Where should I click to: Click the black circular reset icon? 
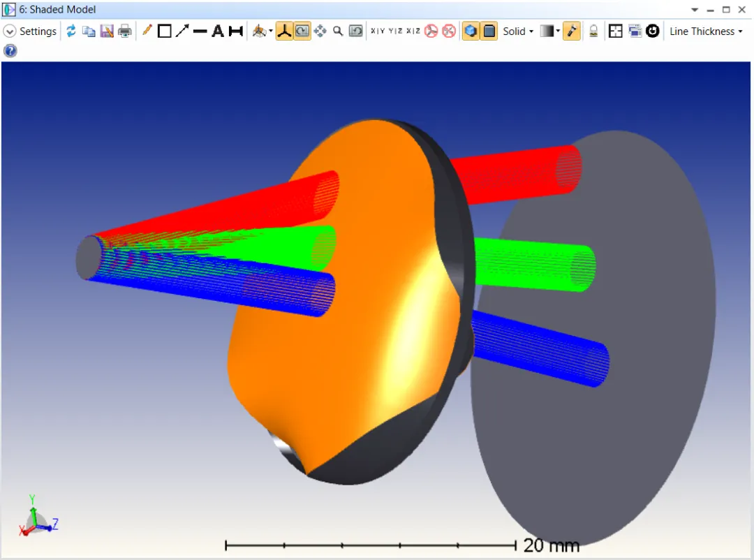(653, 31)
